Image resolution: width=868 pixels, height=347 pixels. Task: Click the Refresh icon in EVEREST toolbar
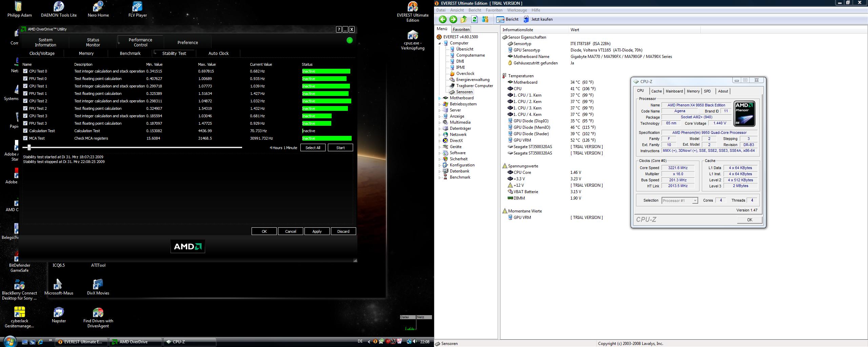(475, 19)
